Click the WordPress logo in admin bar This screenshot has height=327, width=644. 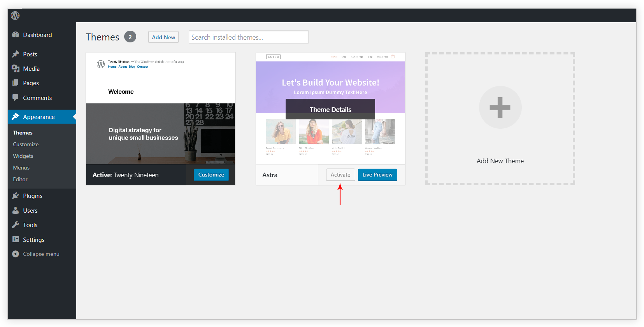(15, 16)
